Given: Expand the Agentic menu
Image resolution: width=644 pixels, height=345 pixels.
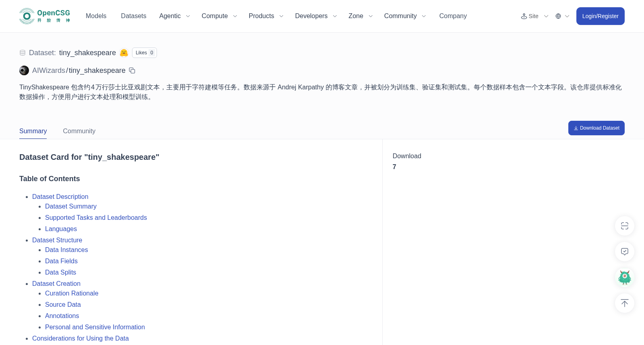Looking at the screenshot, I should (174, 16).
